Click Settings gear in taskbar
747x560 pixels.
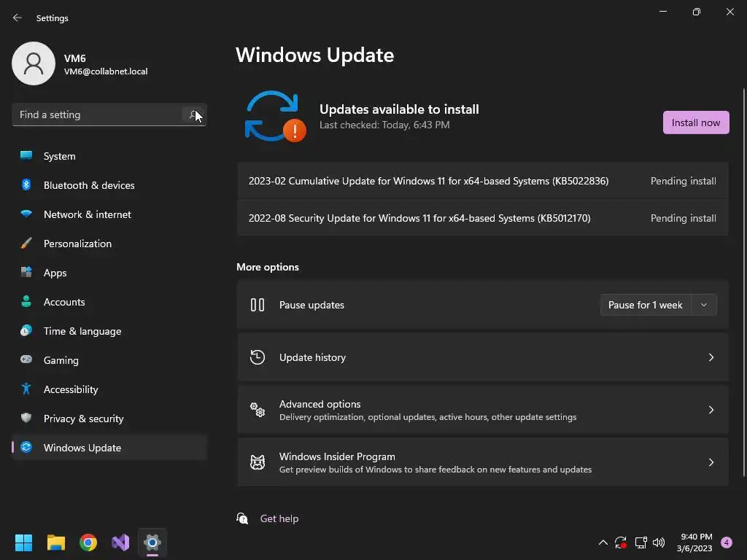[x=152, y=542]
